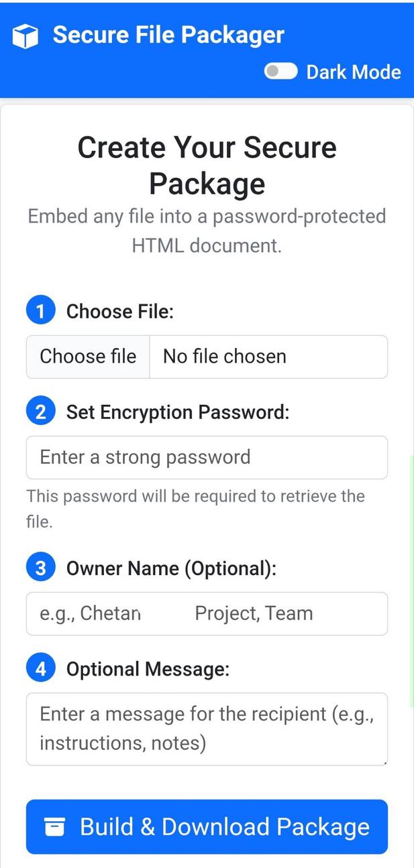Image resolution: width=414 pixels, height=868 pixels.
Task: Click into the Owner Name input
Action: click(207, 613)
